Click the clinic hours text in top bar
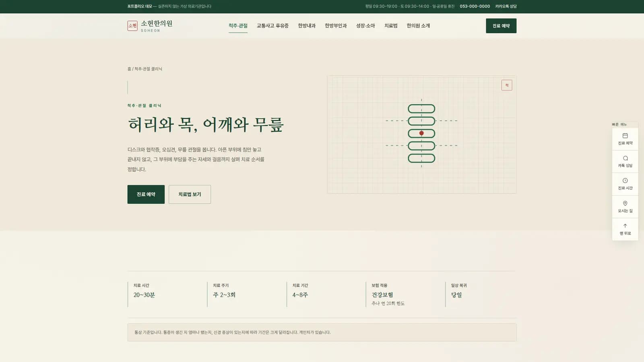 [410, 6]
